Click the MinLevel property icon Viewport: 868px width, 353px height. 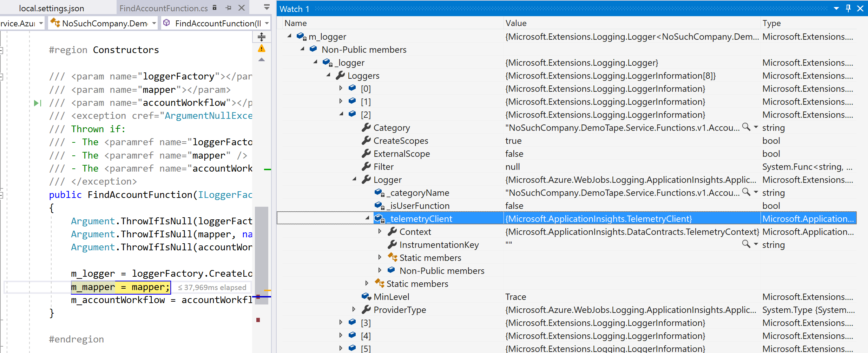click(x=366, y=296)
